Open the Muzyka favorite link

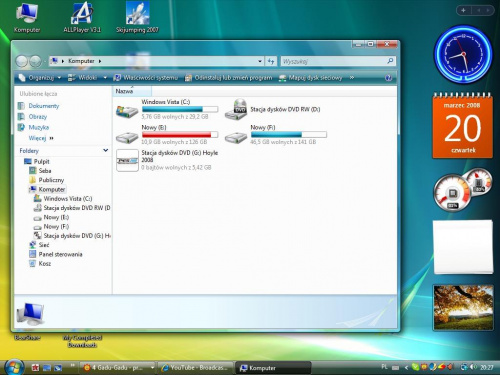coord(39,127)
